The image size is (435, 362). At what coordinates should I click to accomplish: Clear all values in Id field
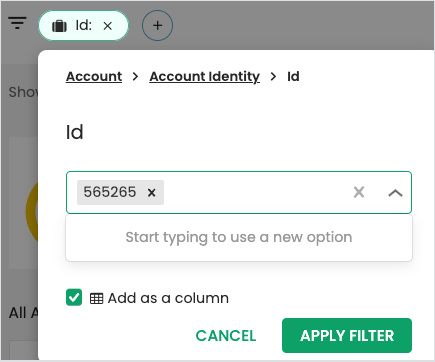tap(359, 192)
